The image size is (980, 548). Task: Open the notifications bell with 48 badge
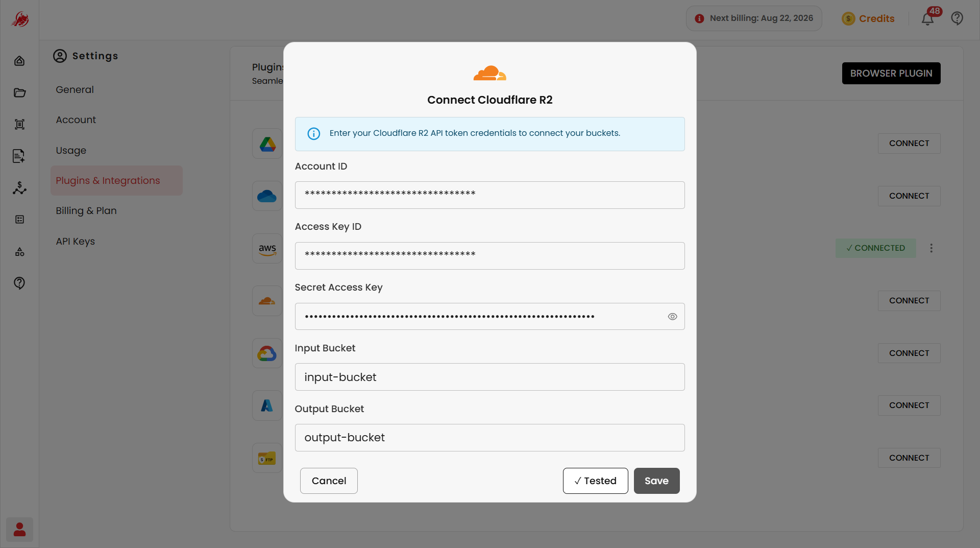(x=927, y=19)
